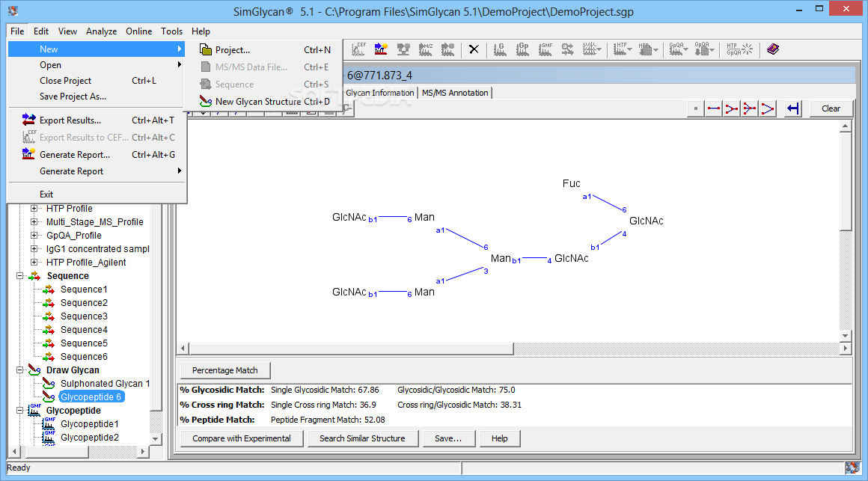Collapse the Glycopeptide tree group
The height and width of the screenshot is (481, 868).
click(20, 410)
